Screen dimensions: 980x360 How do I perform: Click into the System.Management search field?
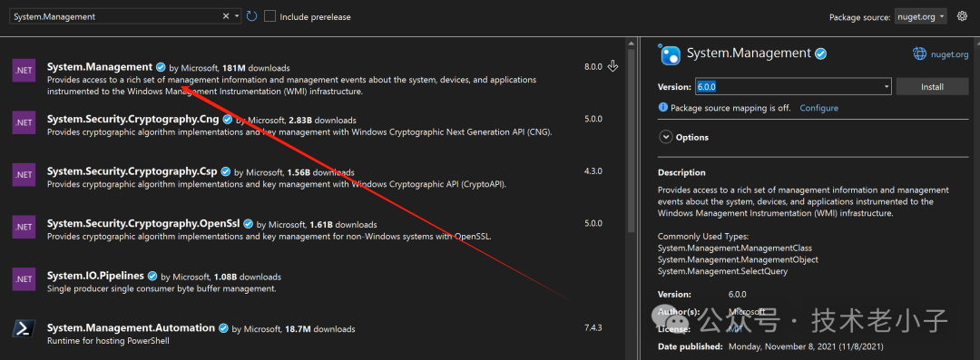(115, 17)
